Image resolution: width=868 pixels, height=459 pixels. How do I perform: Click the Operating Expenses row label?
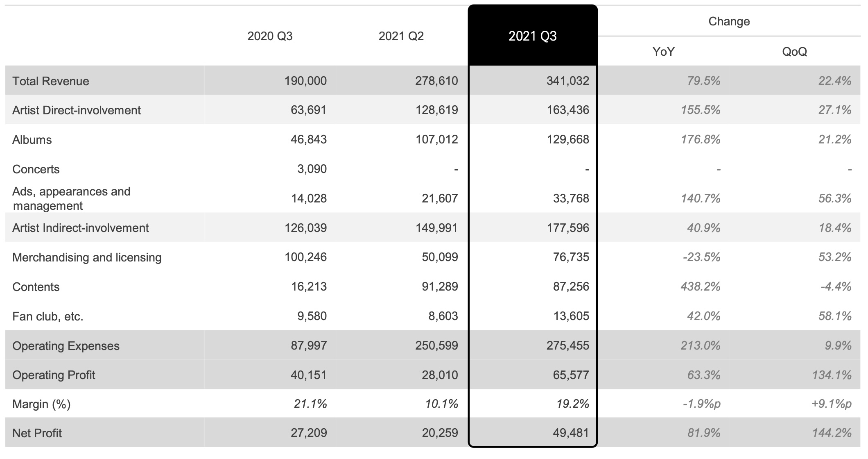[x=66, y=346]
